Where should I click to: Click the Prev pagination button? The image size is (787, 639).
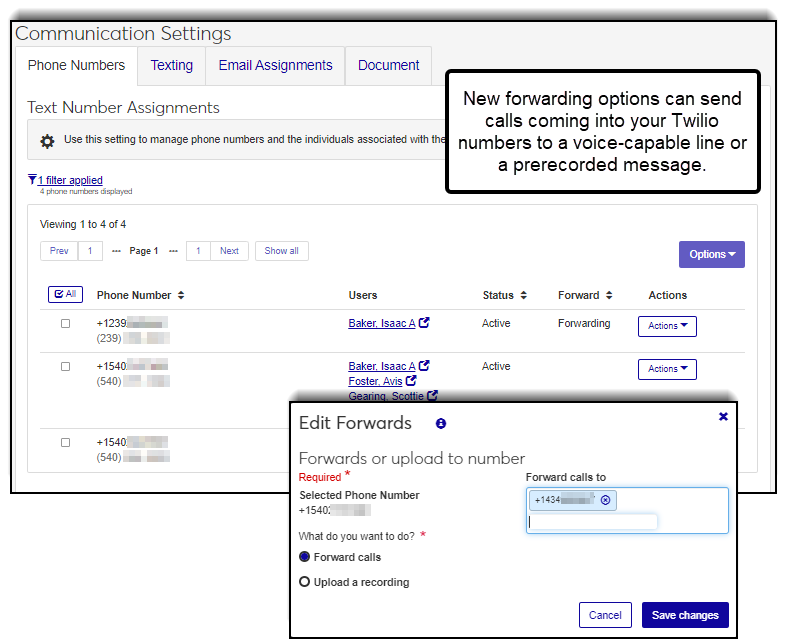tap(59, 251)
